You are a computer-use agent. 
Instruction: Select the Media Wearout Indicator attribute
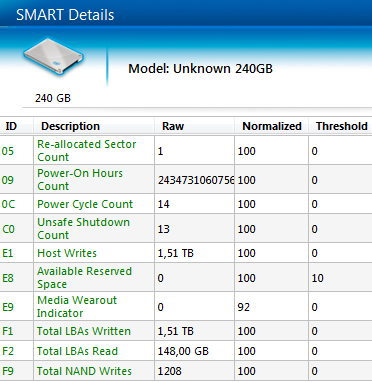pyautogui.click(x=77, y=307)
